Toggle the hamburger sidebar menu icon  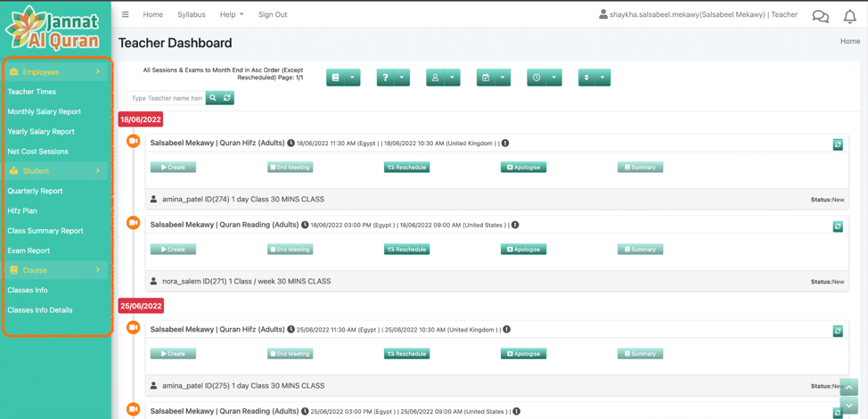pyautogui.click(x=126, y=14)
